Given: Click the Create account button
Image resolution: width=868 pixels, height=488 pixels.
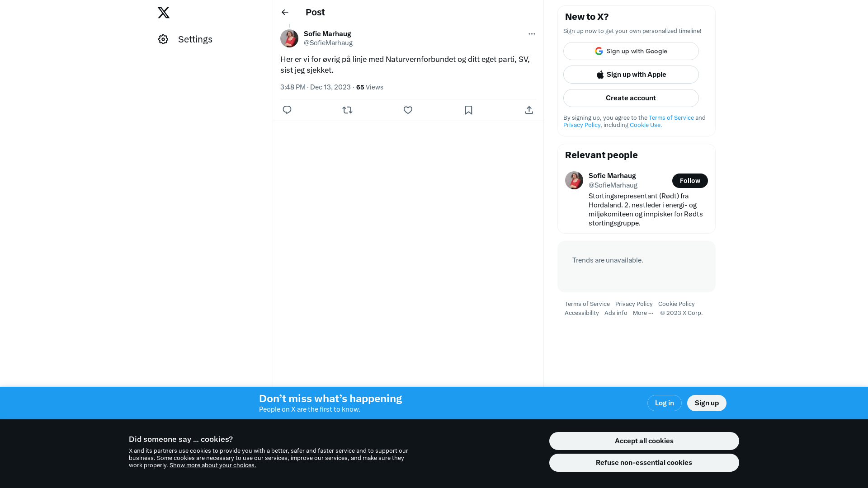Looking at the screenshot, I should (x=631, y=98).
